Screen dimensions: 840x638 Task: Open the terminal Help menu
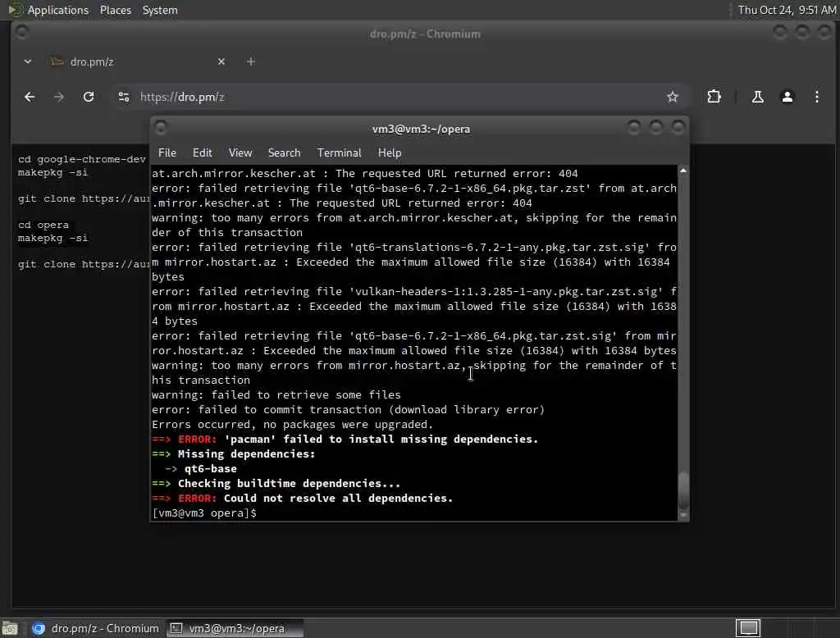pos(390,153)
